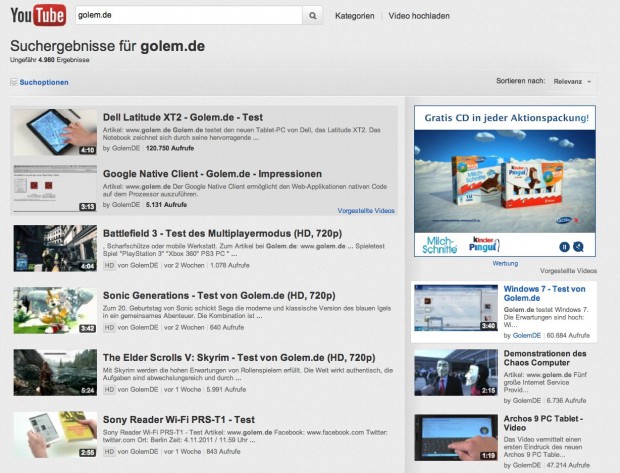Open Dell Latitude XT2 - Golem.de - Test

point(183,117)
